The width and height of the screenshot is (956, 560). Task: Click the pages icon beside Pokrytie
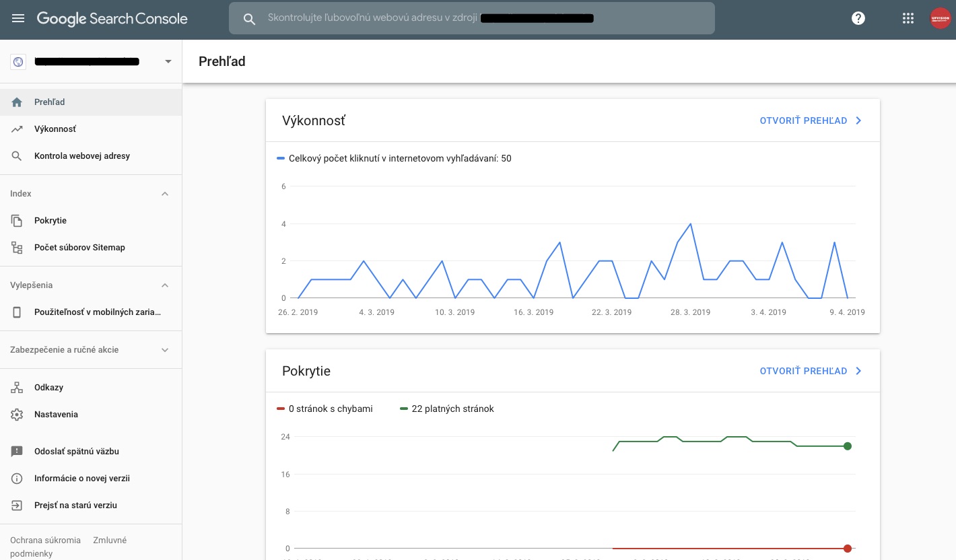18,221
